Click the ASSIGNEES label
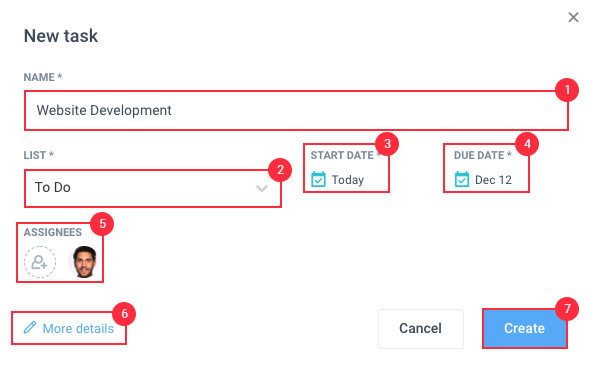This screenshot has width=592, height=370. [x=52, y=232]
